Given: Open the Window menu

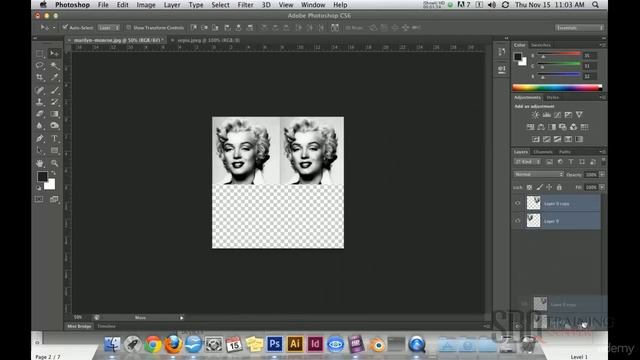Looking at the screenshot, I should 313,5.
